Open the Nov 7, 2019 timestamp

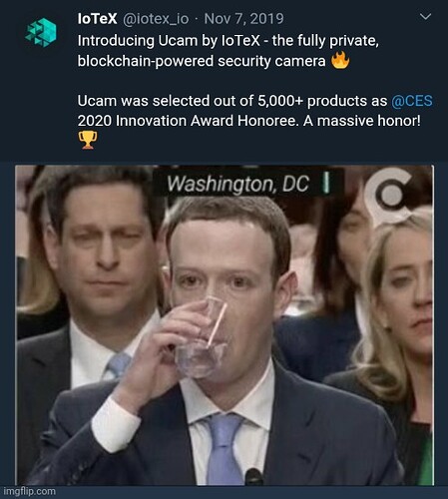(x=243, y=19)
